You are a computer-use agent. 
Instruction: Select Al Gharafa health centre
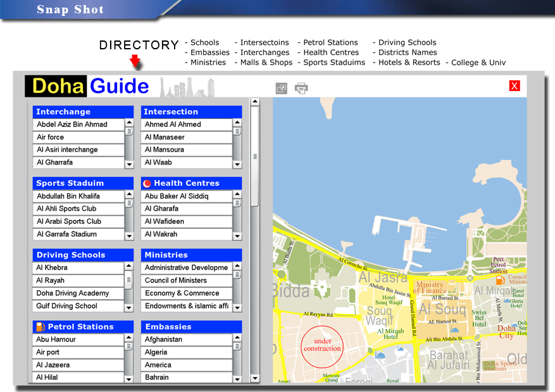(187, 209)
